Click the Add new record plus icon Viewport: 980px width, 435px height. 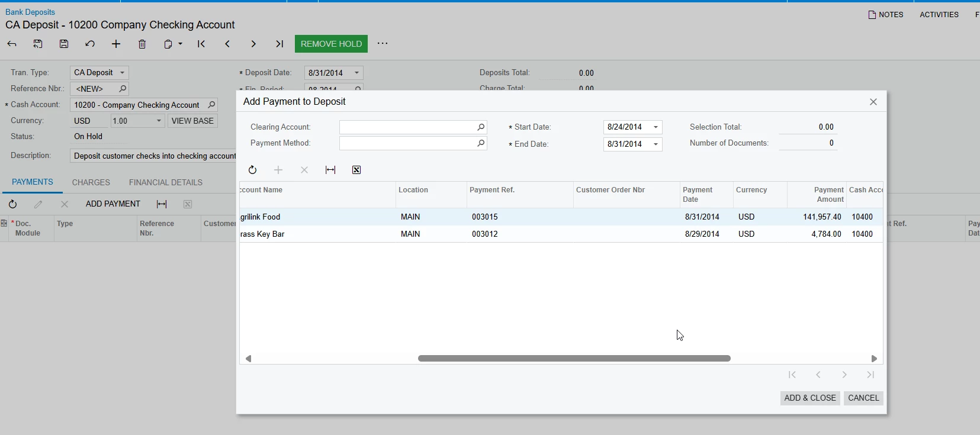point(116,44)
